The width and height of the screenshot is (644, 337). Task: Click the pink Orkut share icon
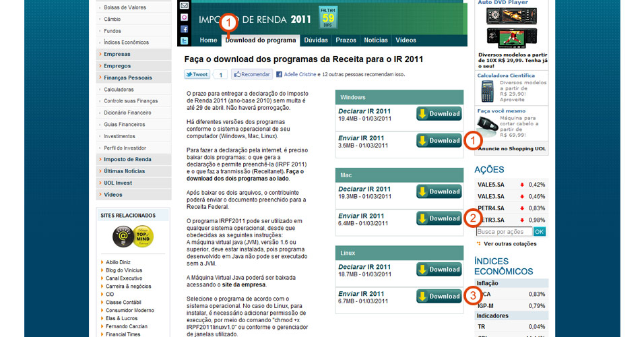pos(184,18)
